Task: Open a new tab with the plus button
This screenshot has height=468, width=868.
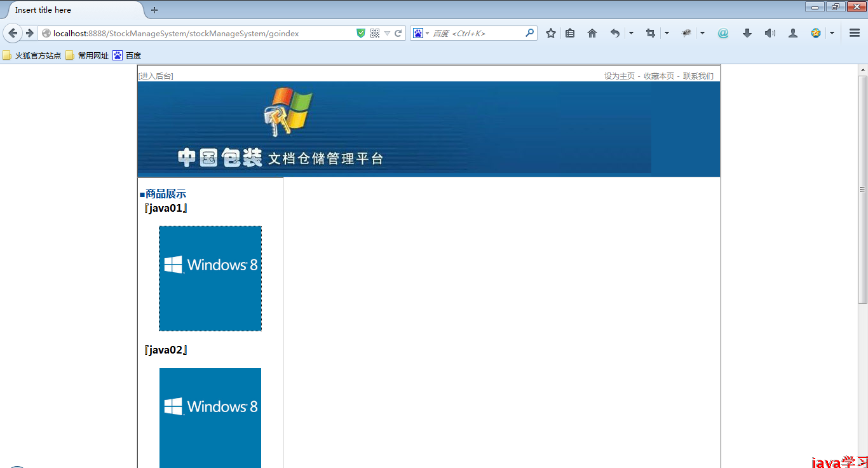Action: [154, 10]
